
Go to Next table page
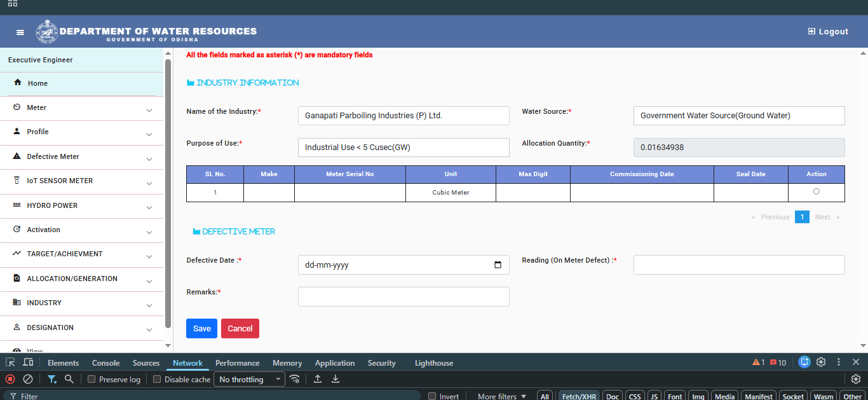827,217
